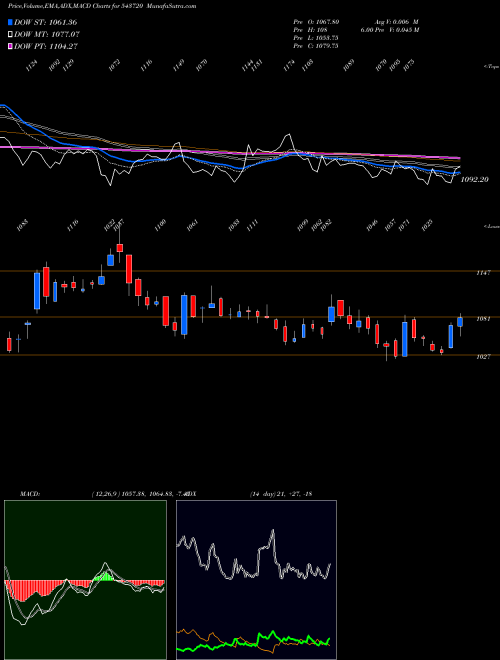Click the Pre C: 1079.75 value
The image size is (500, 660).
316,46
